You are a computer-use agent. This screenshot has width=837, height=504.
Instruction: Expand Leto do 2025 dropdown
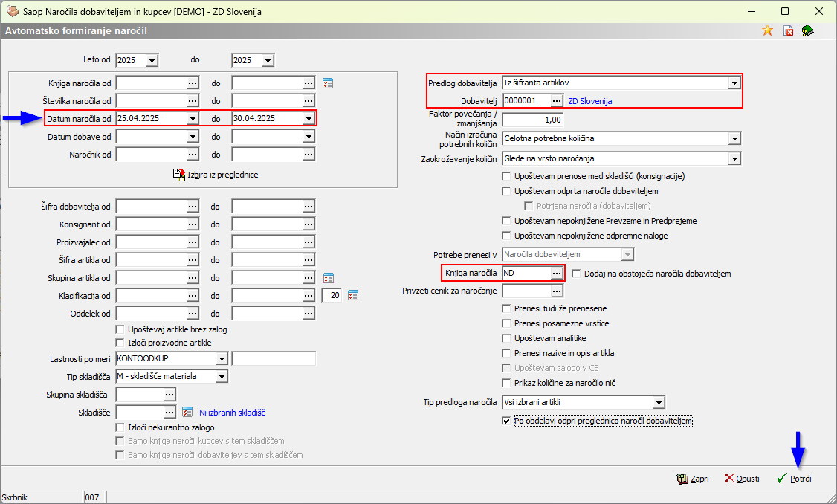tap(268, 60)
